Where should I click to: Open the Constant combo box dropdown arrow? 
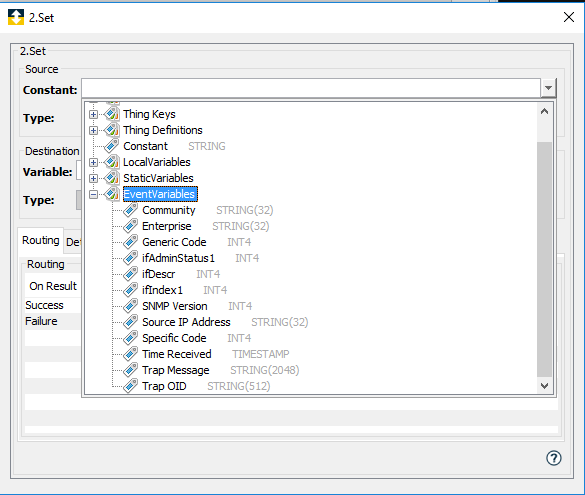click(548, 88)
